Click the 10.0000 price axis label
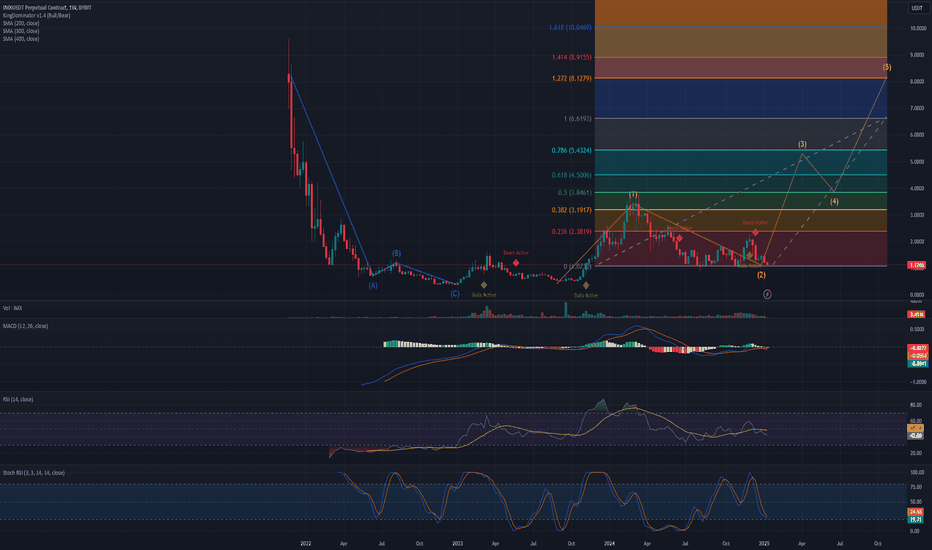 (918, 28)
